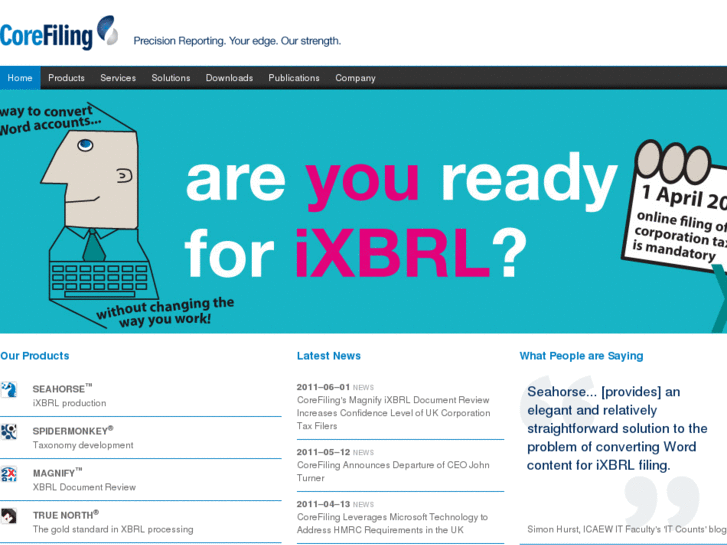Open the MAGNIFY product link
727x545 pixels.
(57, 473)
